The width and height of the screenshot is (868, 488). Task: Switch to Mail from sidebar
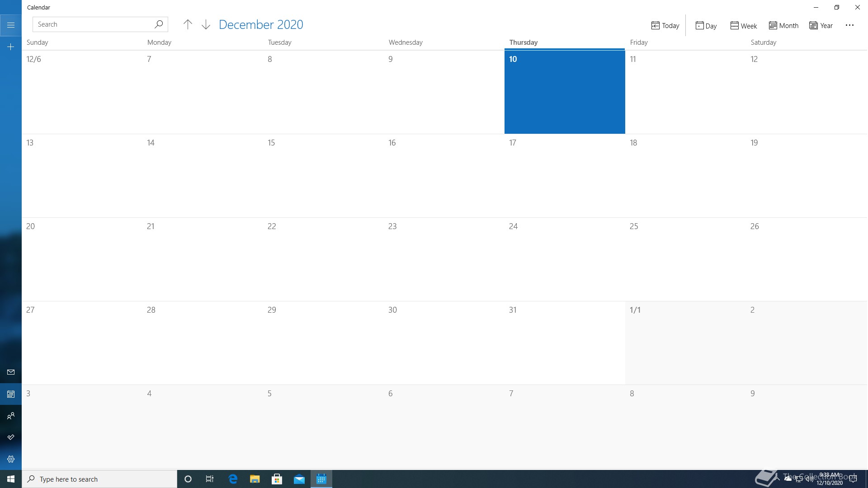point(11,372)
